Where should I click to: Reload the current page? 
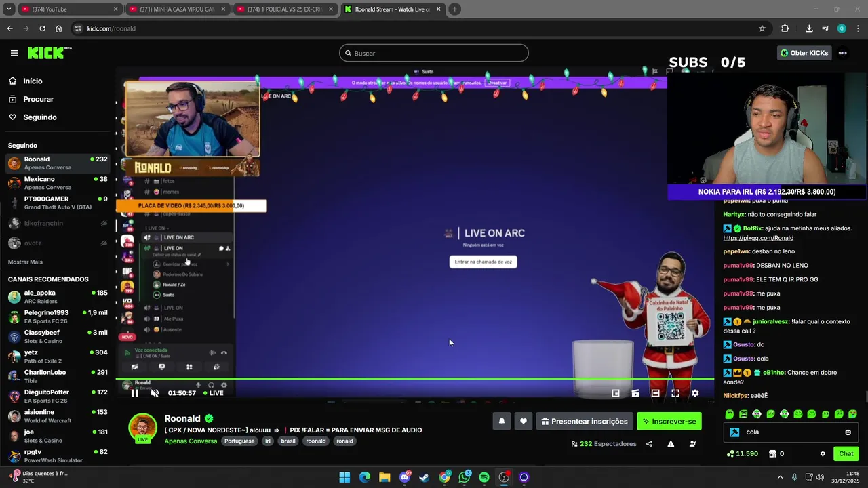coord(42,28)
